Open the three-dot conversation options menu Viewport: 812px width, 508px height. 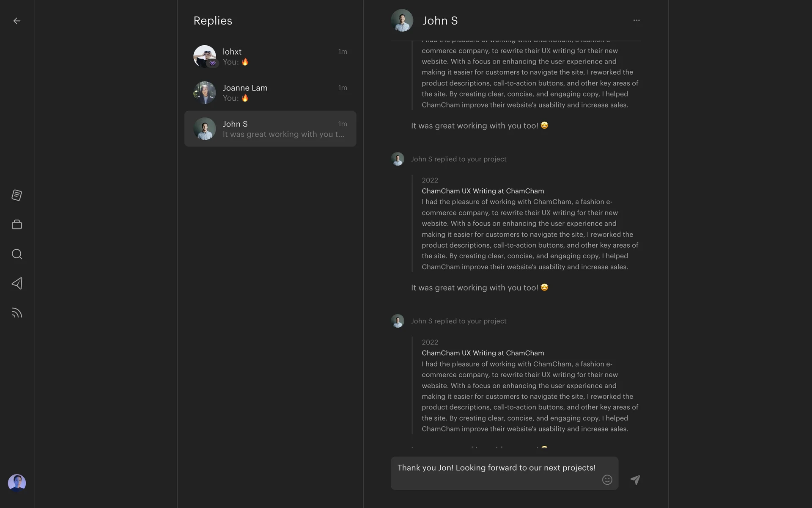[636, 20]
